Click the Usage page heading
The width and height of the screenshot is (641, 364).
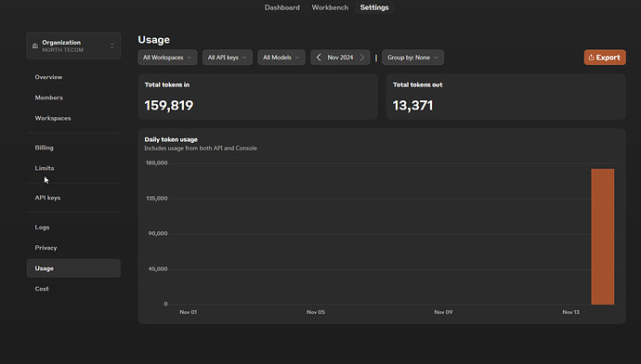(x=153, y=40)
